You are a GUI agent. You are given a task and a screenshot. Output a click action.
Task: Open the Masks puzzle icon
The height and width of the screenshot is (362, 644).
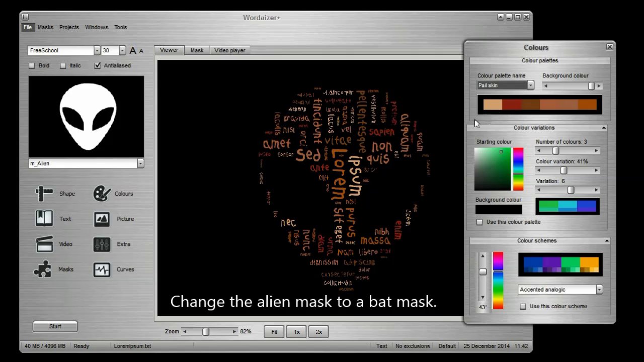43,269
